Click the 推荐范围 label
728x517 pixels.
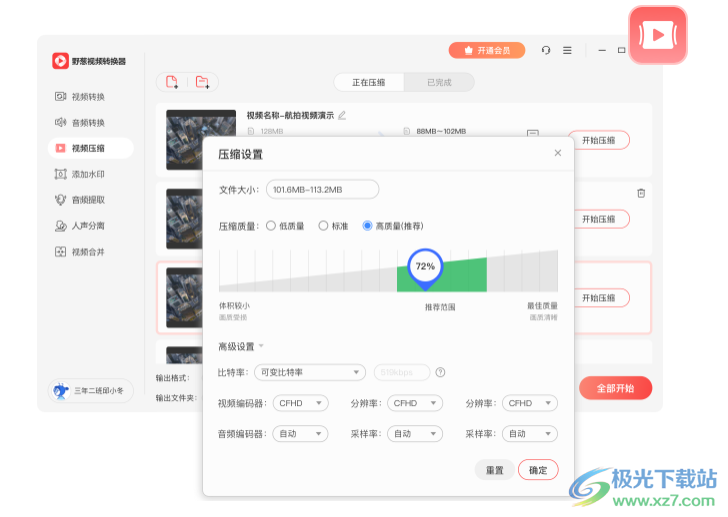click(440, 307)
